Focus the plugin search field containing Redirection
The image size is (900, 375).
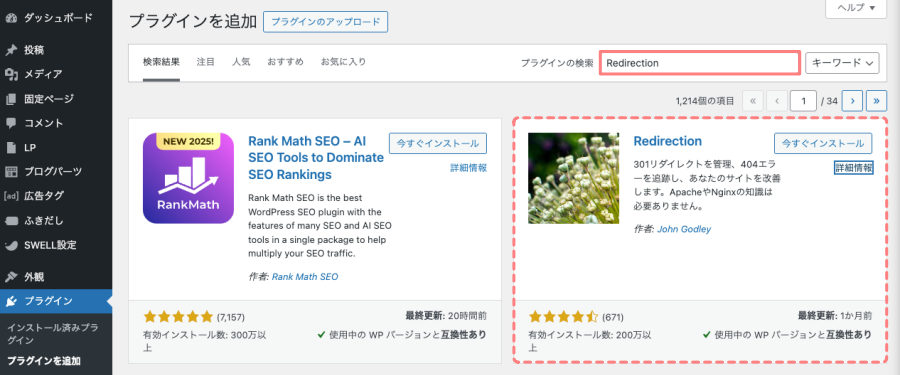click(x=700, y=63)
